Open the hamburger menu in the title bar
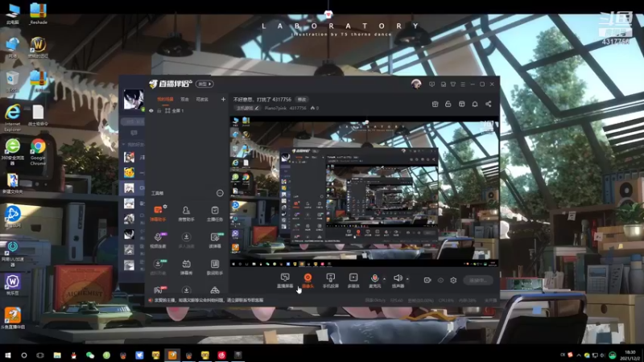 [x=463, y=84]
